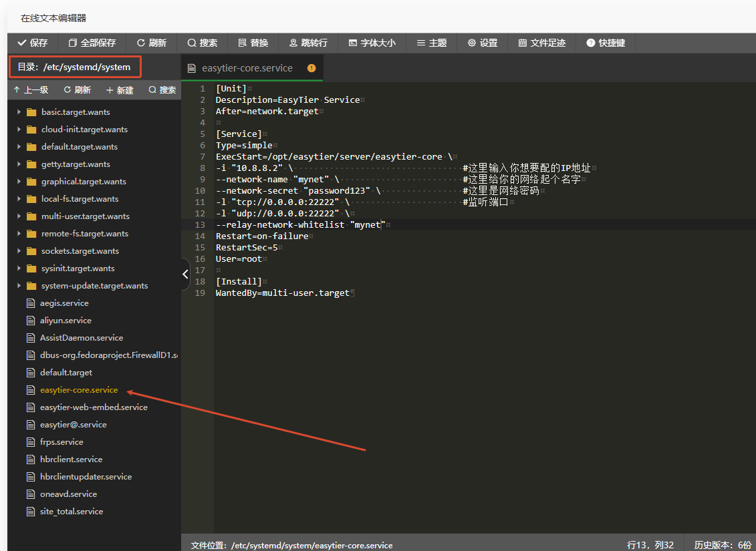Open the 主题 (Theme) menu
The image size is (756, 551).
pos(432,43)
